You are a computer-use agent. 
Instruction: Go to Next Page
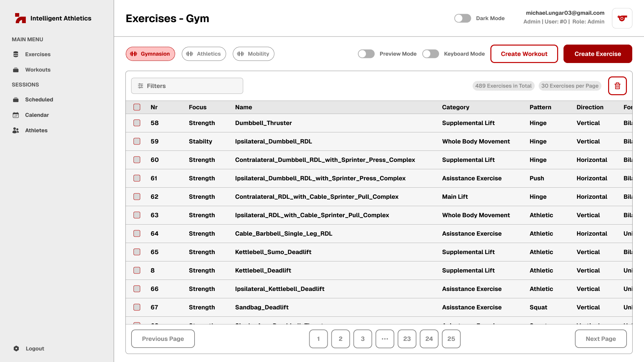coord(600,339)
